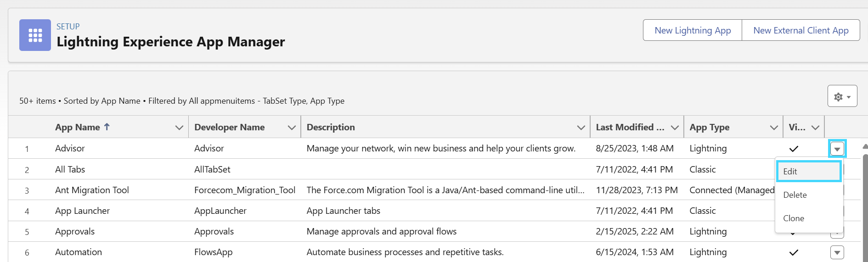Click the Connected (Managed) app type cell

732,190
